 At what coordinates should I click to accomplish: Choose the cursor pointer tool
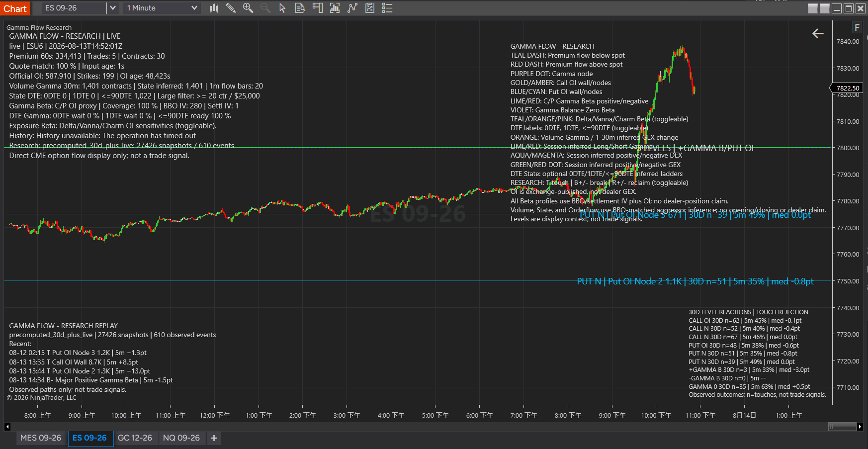tap(282, 8)
